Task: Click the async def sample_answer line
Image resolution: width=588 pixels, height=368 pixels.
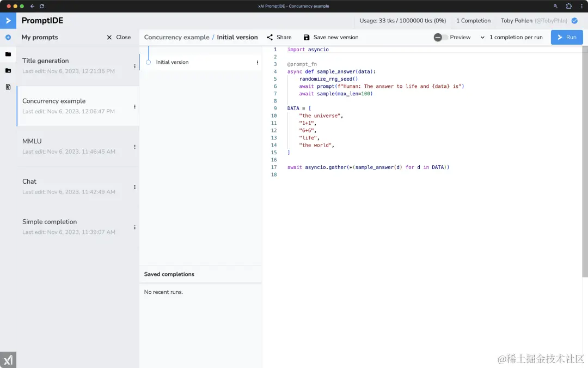Action: [331, 71]
